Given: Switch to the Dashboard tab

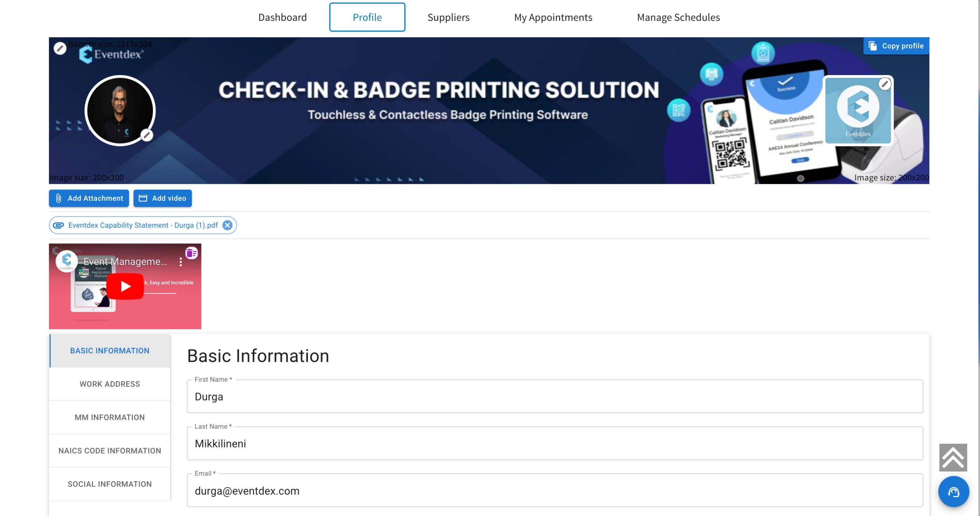Looking at the screenshot, I should coord(283,17).
